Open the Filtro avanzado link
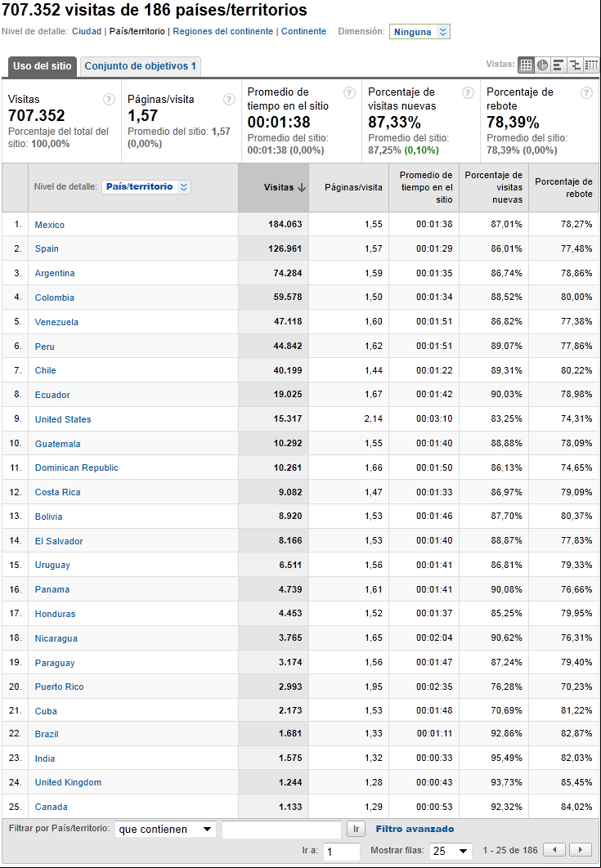Viewport: 601px width, 868px height. [415, 829]
